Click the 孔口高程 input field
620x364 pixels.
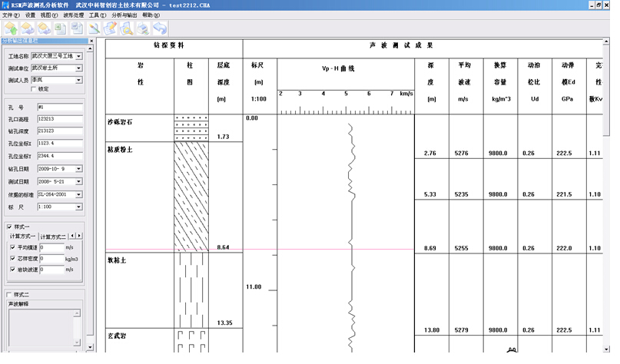[58, 120]
